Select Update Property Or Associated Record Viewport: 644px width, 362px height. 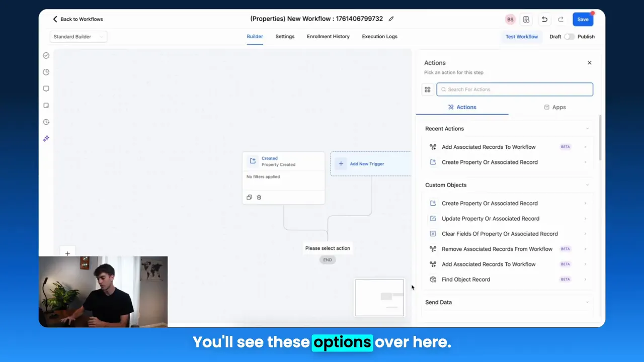tap(508, 219)
